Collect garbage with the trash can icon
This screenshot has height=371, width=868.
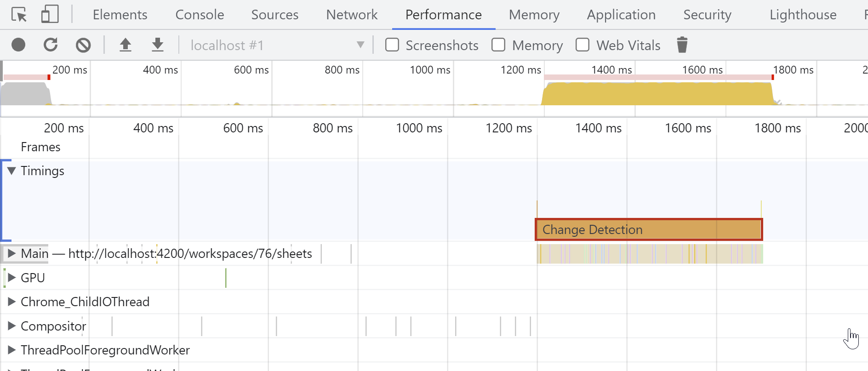[x=682, y=45]
